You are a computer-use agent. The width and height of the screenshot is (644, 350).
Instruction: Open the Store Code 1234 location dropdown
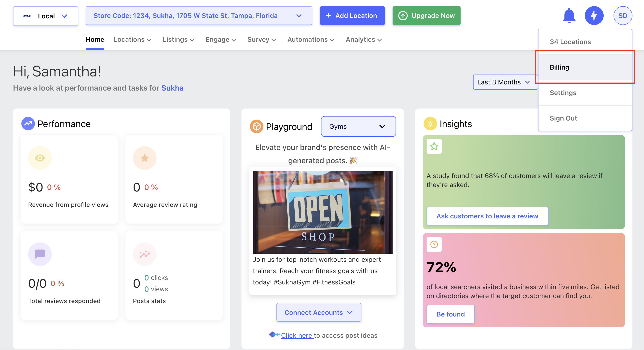click(x=199, y=16)
